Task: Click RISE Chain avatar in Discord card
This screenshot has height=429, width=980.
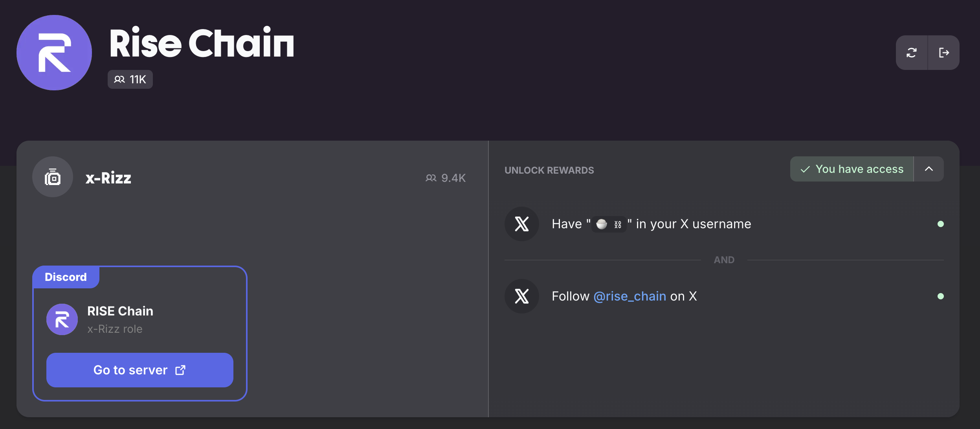Action: pos(62,319)
